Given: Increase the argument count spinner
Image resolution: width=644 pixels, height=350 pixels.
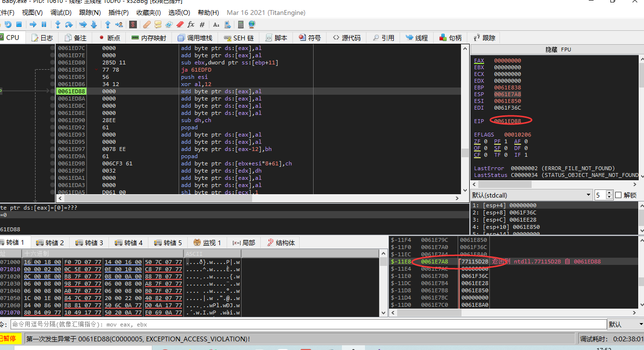Looking at the screenshot, I should pyautogui.click(x=609, y=193).
